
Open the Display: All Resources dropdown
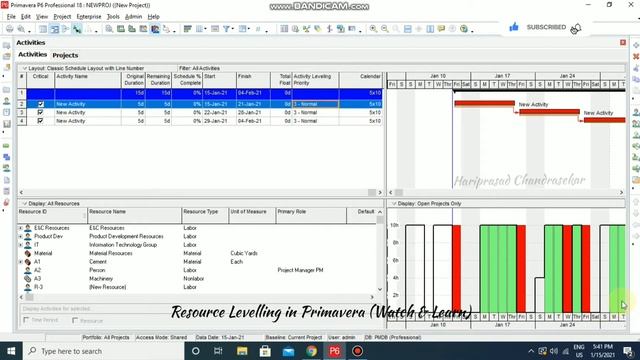point(25,203)
